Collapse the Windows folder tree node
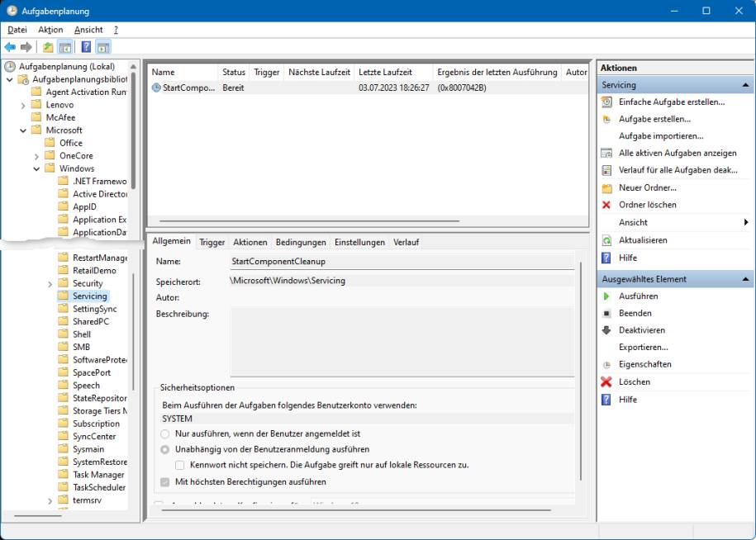 (37, 168)
